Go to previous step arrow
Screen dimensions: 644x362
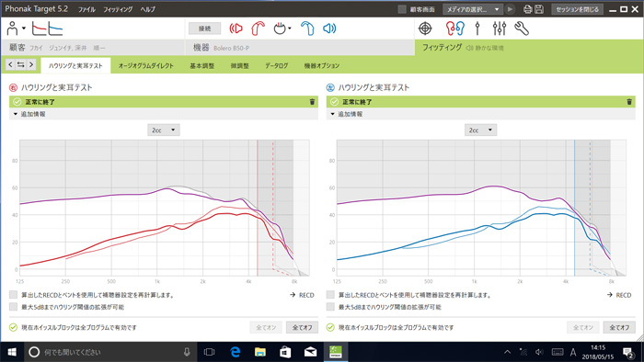coord(11,64)
